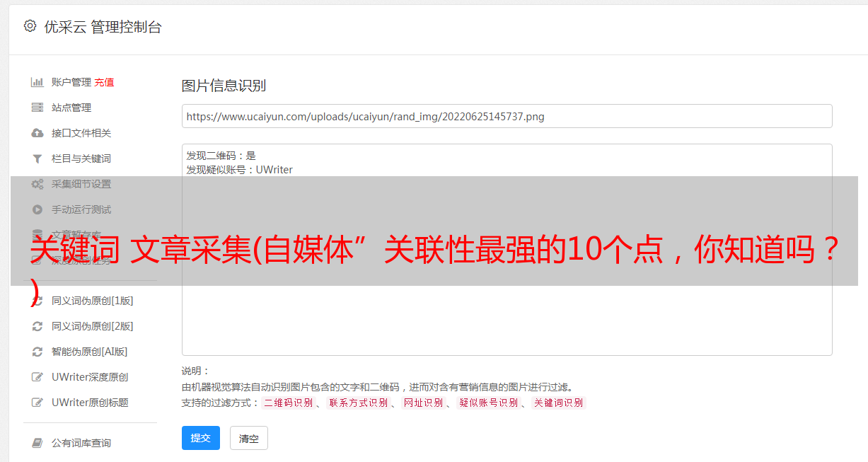Image resolution: width=868 pixels, height=462 pixels.
Task: Click the 联系方式识别 tag
Action: point(358,403)
